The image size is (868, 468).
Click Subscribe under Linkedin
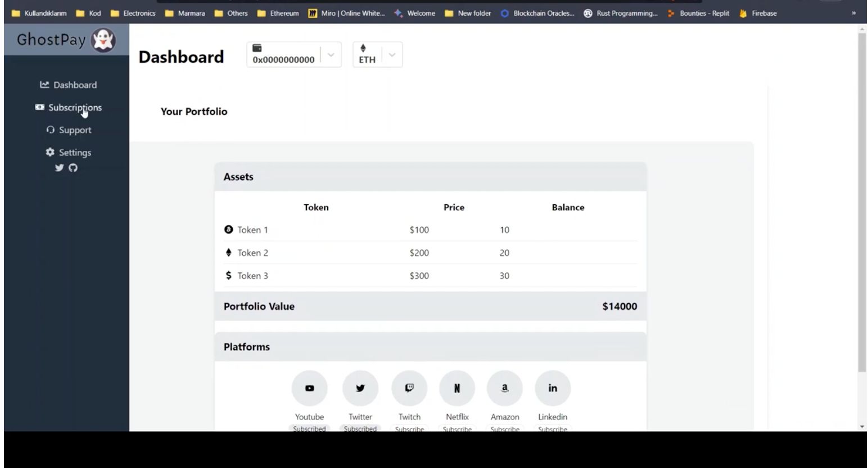(553, 429)
